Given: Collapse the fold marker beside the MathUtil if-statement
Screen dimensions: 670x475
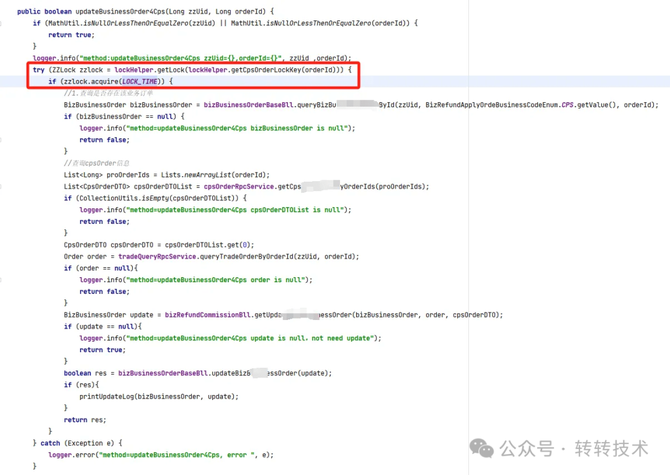Looking at the screenshot, I should click(x=3, y=22).
